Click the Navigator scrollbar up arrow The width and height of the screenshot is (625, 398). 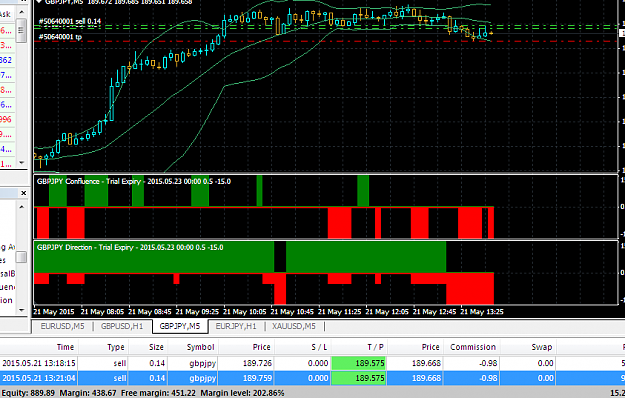point(22,207)
